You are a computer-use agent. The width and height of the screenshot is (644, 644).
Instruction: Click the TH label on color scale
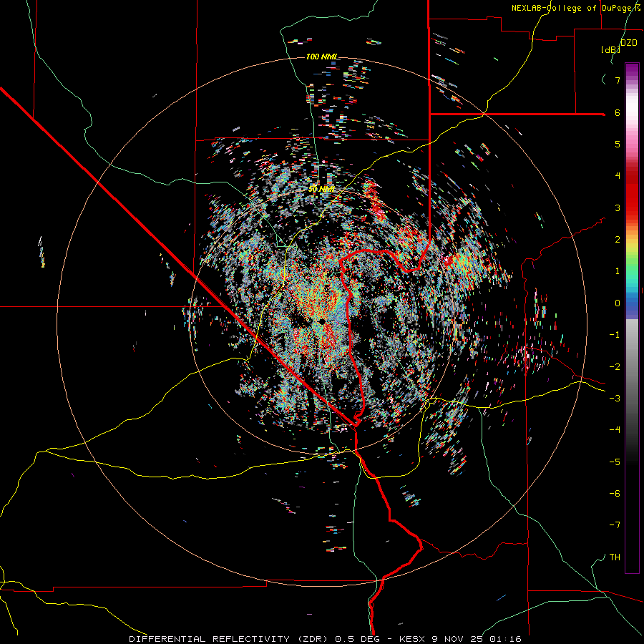coord(615,557)
